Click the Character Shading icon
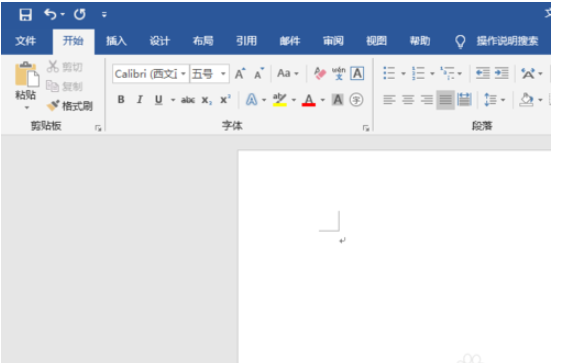The height and width of the screenshot is (363, 575). [x=337, y=100]
